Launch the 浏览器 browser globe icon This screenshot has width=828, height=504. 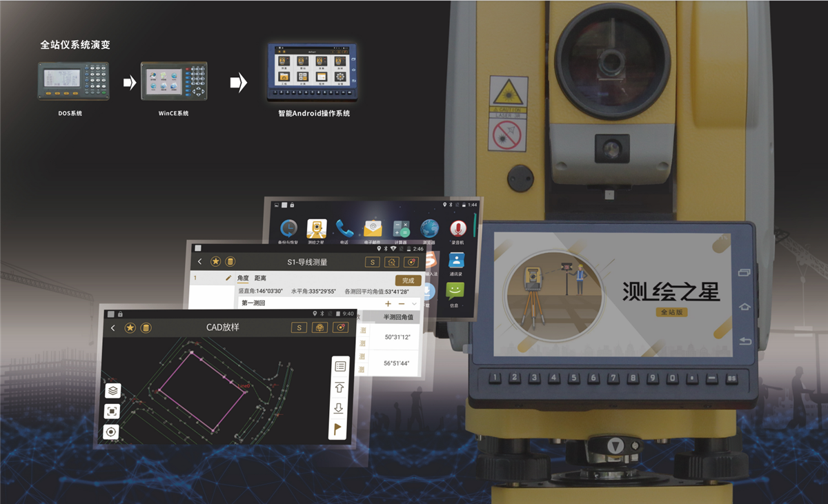coord(430,228)
